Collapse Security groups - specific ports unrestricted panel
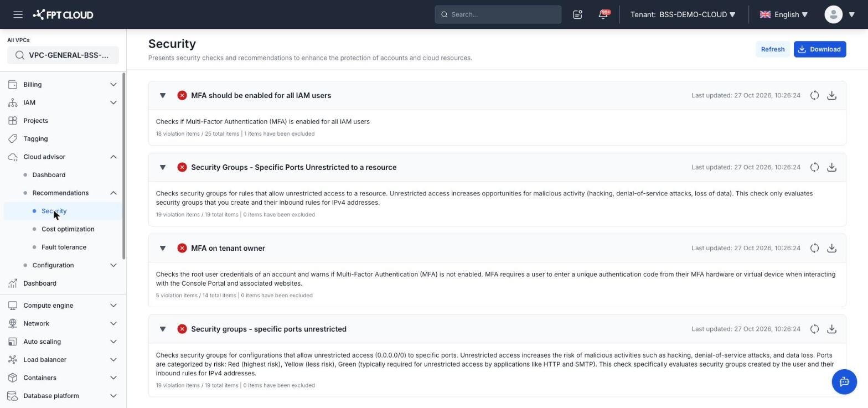Viewport: 868px width, 408px height. [x=163, y=329]
